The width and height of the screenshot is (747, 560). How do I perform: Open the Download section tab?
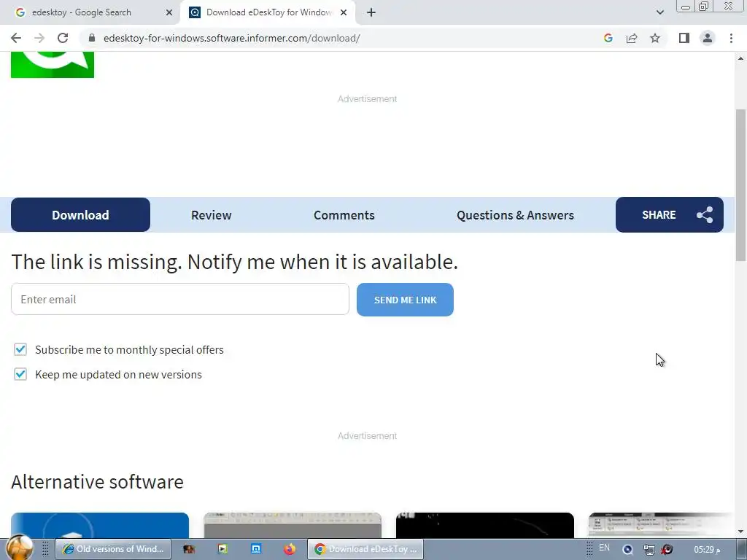(80, 215)
